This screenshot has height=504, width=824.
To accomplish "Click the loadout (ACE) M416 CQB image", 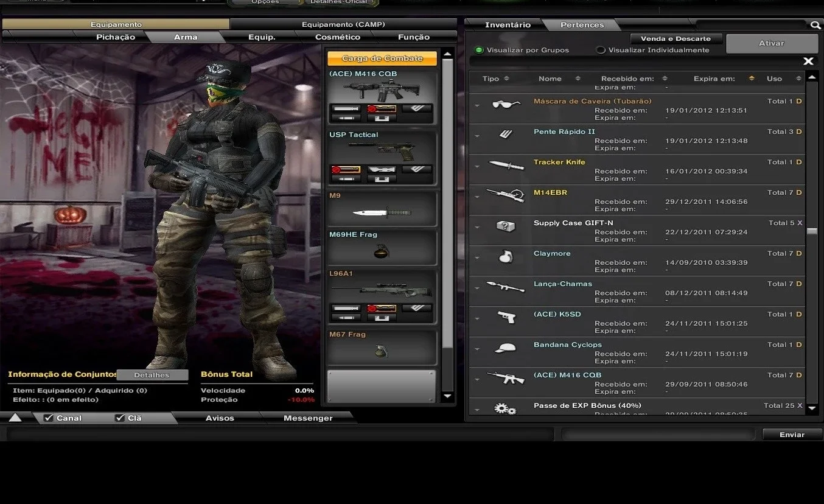I will pyautogui.click(x=382, y=91).
